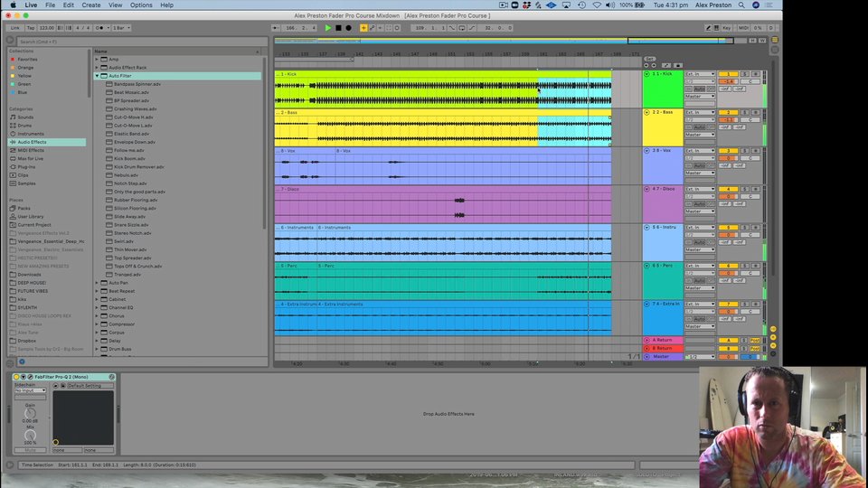Open the Sounds category

[x=25, y=117]
